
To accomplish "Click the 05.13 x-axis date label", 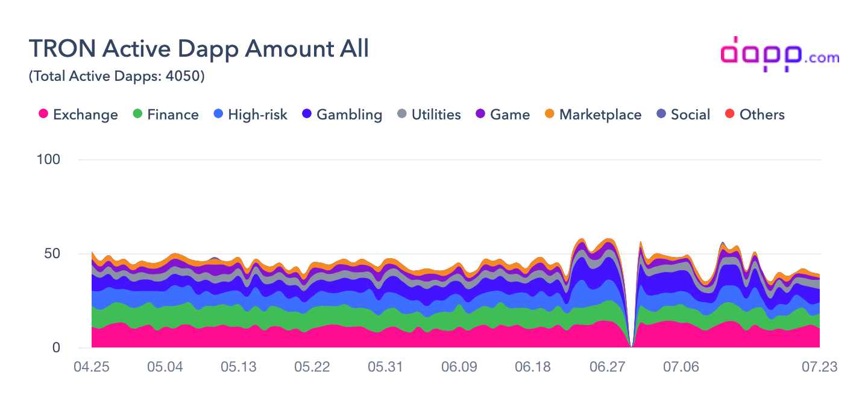I will point(239,367).
